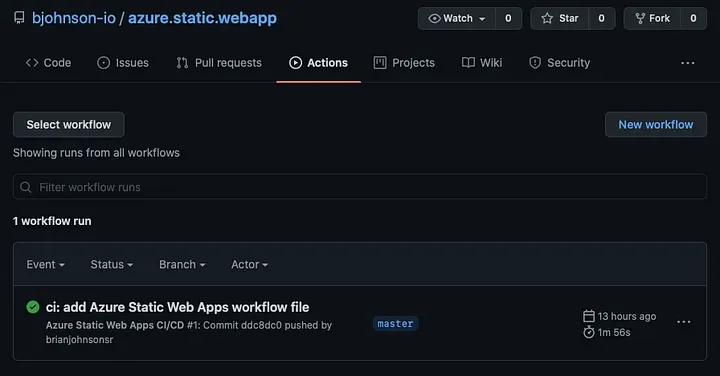
Task: Click the Issues circle icon
Action: point(103,63)
